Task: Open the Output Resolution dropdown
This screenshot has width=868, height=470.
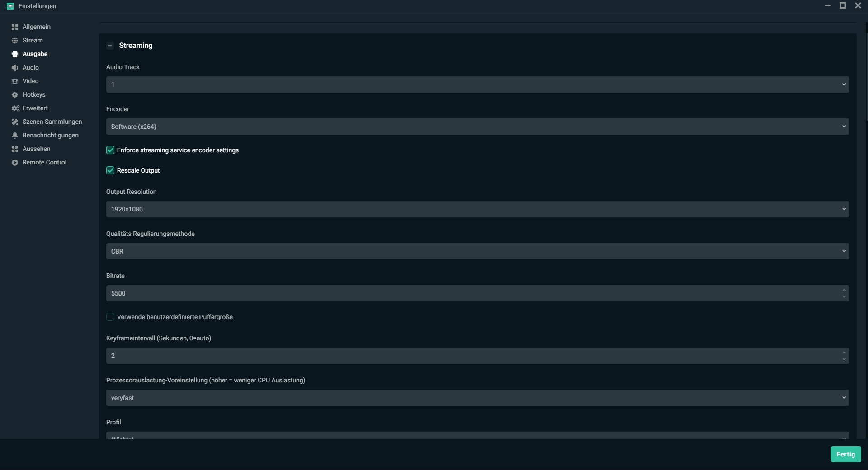Action: 477,209
